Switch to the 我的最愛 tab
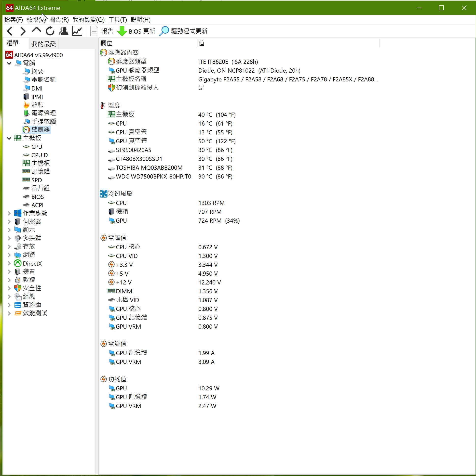 pyautogui.click(x=44, y=44)
